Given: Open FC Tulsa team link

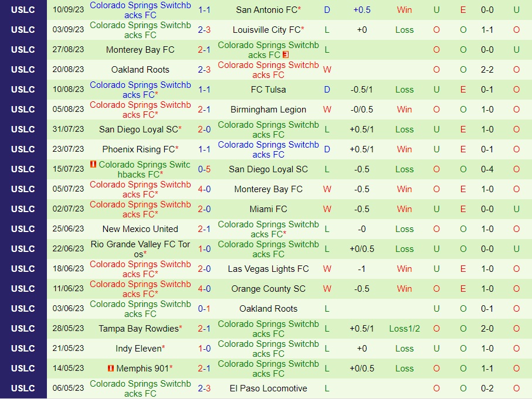Looking at the screenshot, I should click(x=268, y=90).
